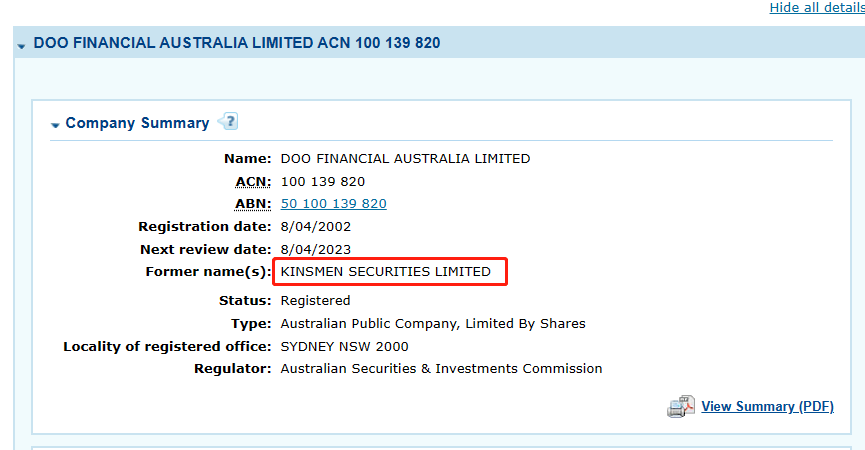The height and width of the screenshot is (450, 865).
Task: Click the Status value Registered
Action: [315, 300]
